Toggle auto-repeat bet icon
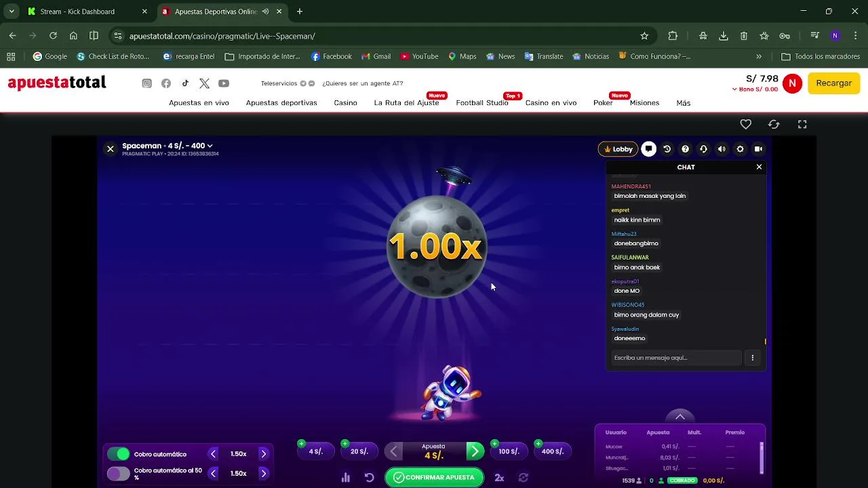This screenshot has width=868, height=488. (524, 477)
